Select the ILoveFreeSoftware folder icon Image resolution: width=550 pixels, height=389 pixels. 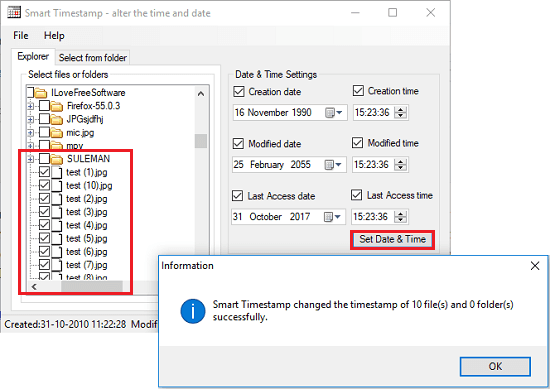point(41,93)
